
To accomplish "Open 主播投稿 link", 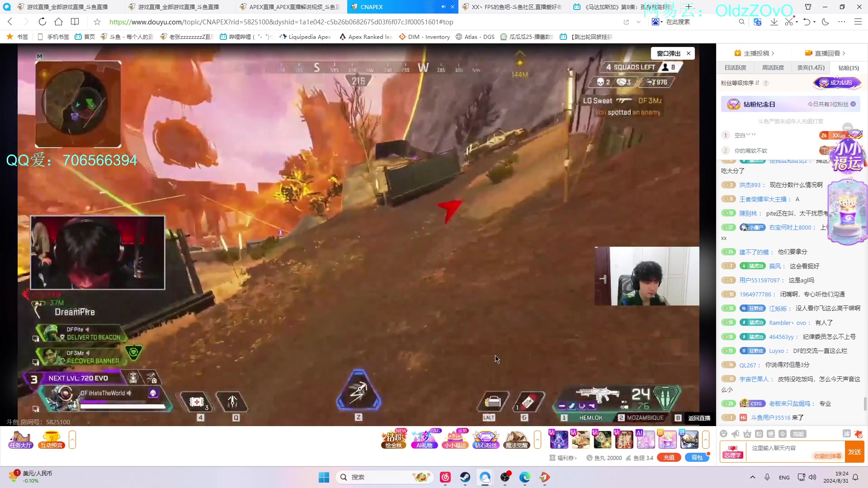I will tap(754, 53).
